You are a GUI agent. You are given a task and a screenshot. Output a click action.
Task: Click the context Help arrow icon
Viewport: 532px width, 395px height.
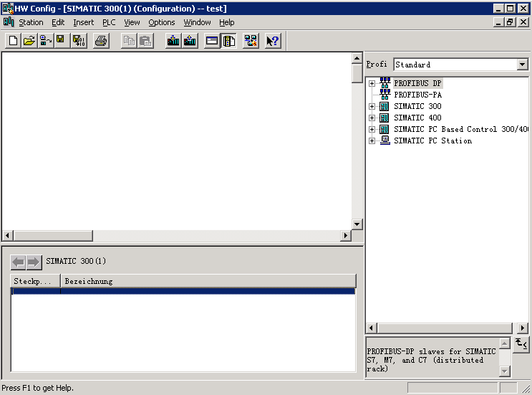tap(273, 41)
